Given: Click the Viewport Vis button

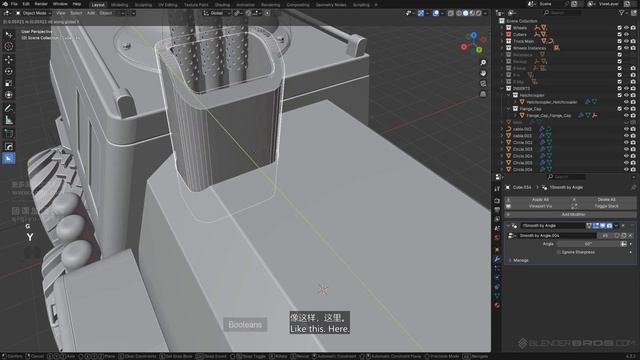Looking at the screenshot, I should 540,206.
